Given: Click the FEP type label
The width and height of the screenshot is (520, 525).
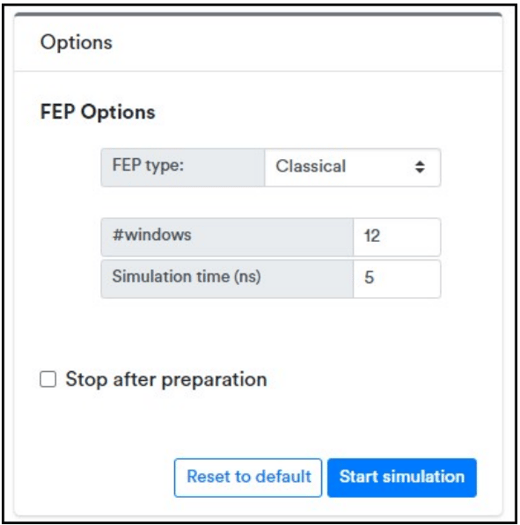Looking at the screenshot, I should (148, 165).
